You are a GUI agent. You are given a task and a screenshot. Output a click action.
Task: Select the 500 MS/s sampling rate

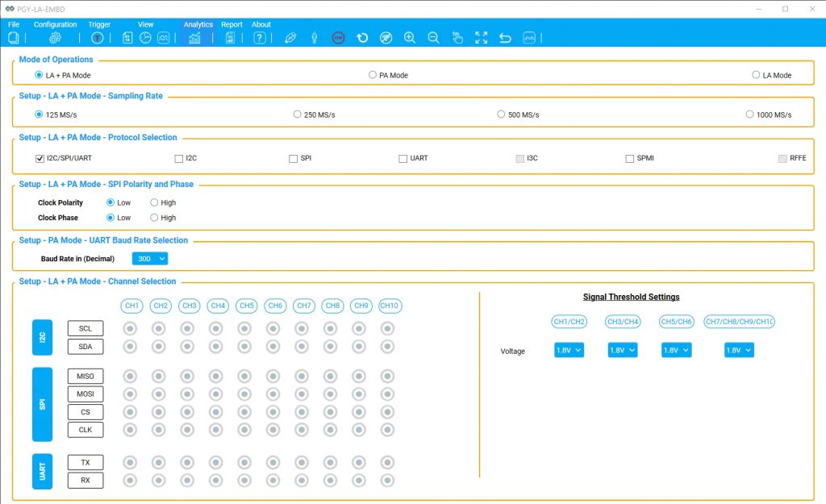pyautogui.click(x=501, y=114)
